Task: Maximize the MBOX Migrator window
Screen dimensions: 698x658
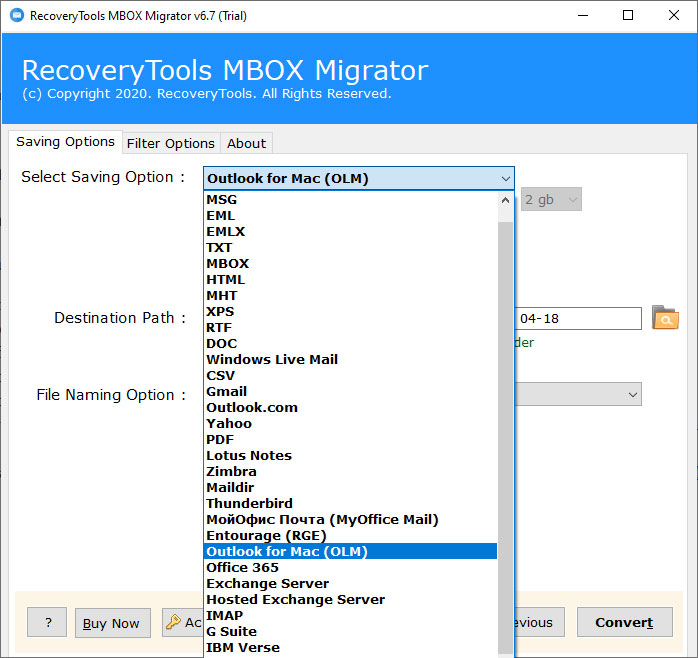Action: pos(628,16)
